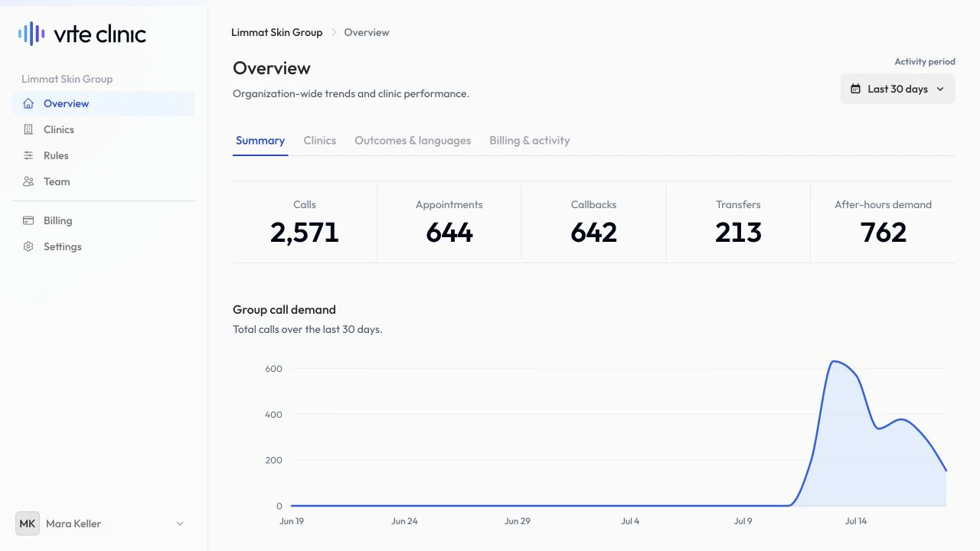Click the Team people icon
Screen dimensions: 980x551
coord(28,181)
